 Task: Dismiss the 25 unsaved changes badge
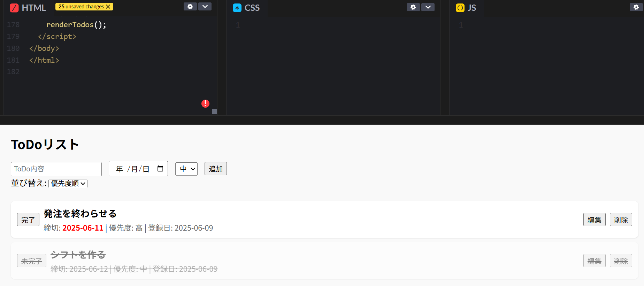point(108,7)
